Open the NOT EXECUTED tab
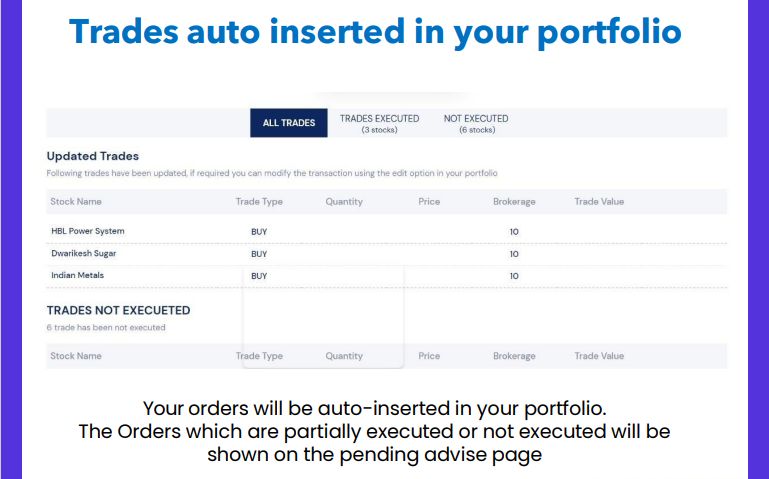The width and height of the screenshot is (769, 479). pyautogui.click(x=476, y=123)
